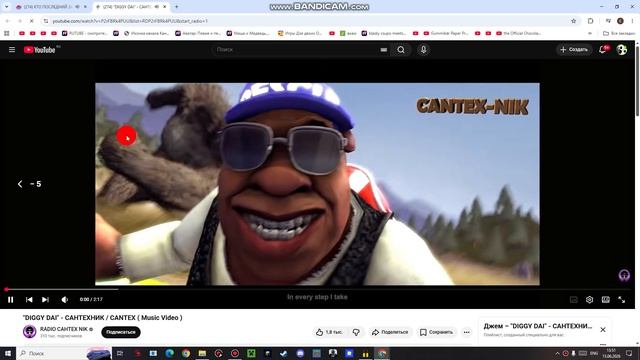
Task: Click the Создать create button
Action: (574, 50)
